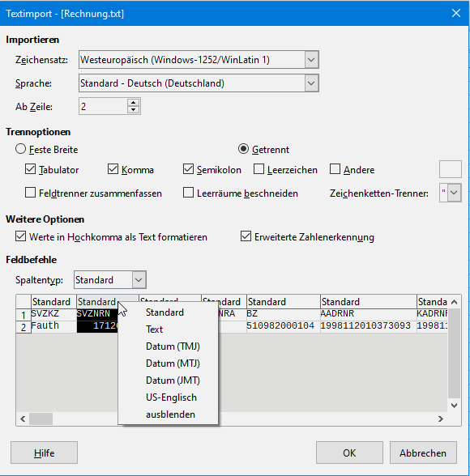Close the Textimport dialog with X
The height and width of the screenshot is (476, 470).
[456, 13]
